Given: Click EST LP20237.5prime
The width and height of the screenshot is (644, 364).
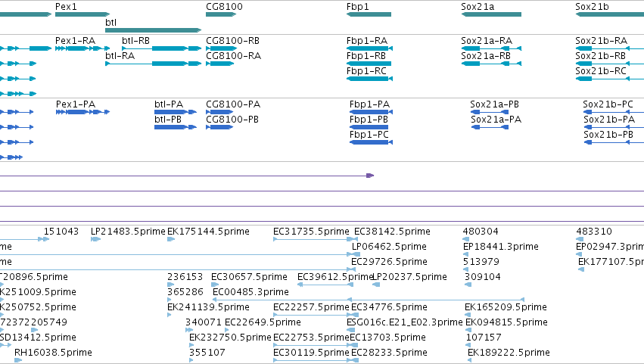Looking at the screenshot, I should [x=409, y=277].
